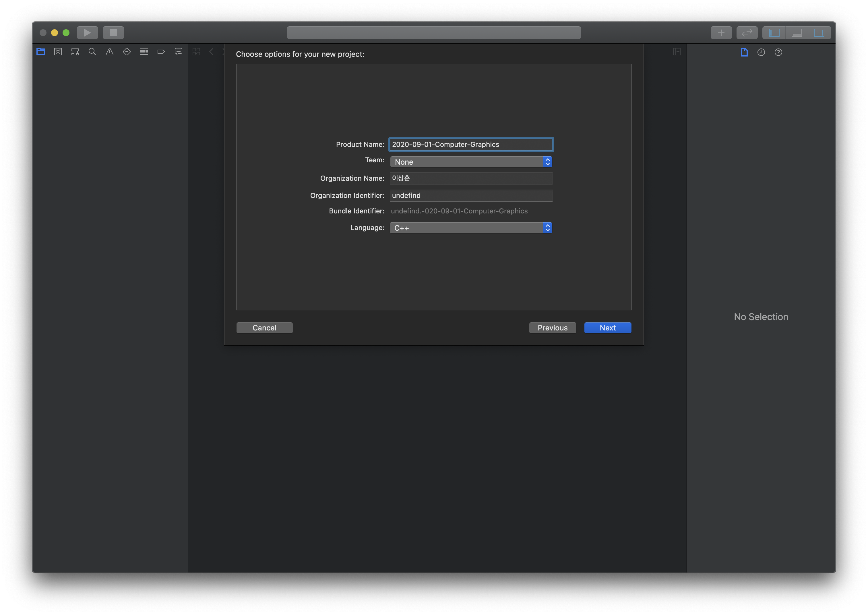Toggle the Inspectors panel visibility

click(x=819, y=33)
